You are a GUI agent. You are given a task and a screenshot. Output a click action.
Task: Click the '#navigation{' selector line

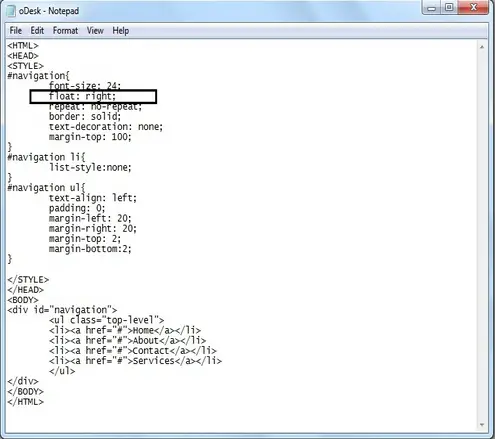click(38, 76)
